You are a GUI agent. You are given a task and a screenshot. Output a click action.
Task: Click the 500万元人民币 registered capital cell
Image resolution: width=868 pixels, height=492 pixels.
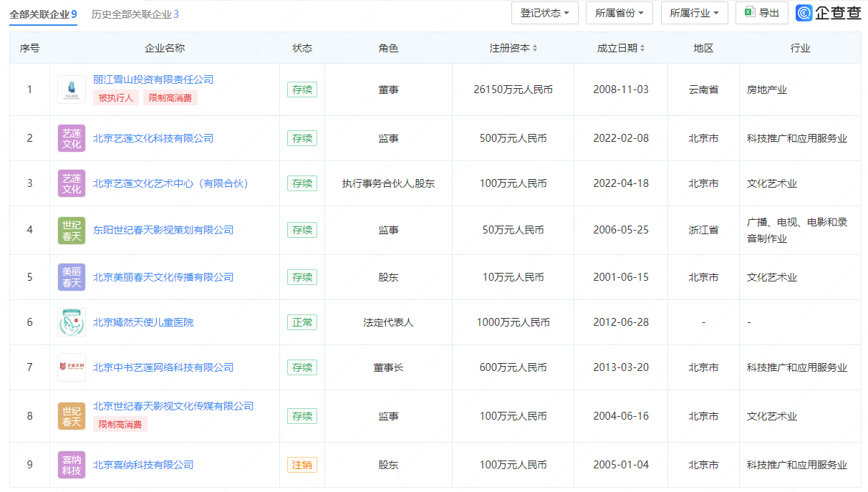513,138
